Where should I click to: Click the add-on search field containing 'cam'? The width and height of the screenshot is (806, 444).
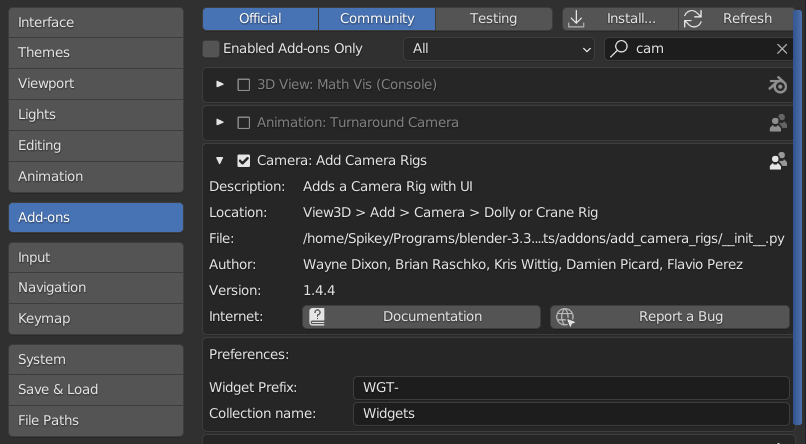(699, 49)
